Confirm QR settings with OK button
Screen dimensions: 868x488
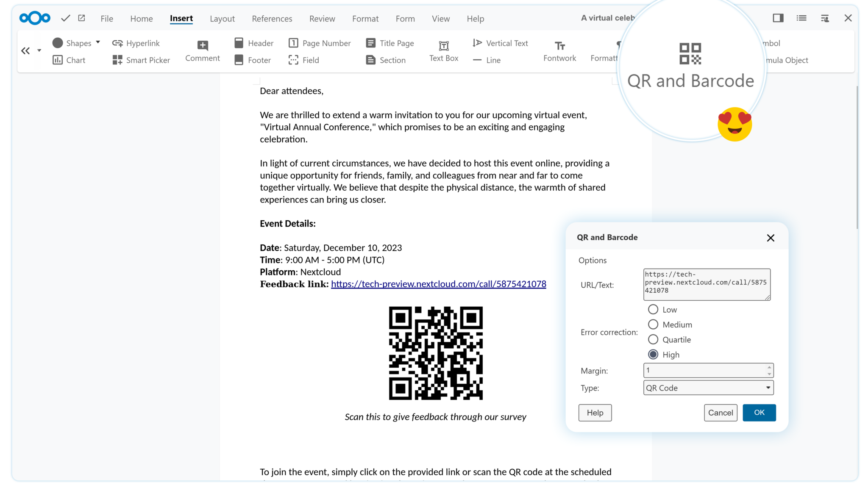tap(759, 413)
